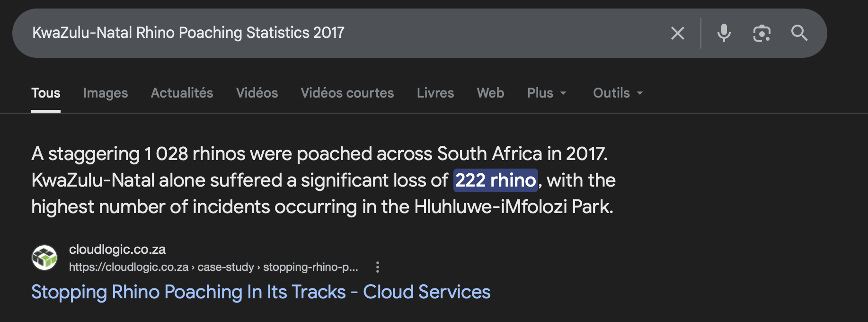Switch to the Images tab

coord(106,93)
